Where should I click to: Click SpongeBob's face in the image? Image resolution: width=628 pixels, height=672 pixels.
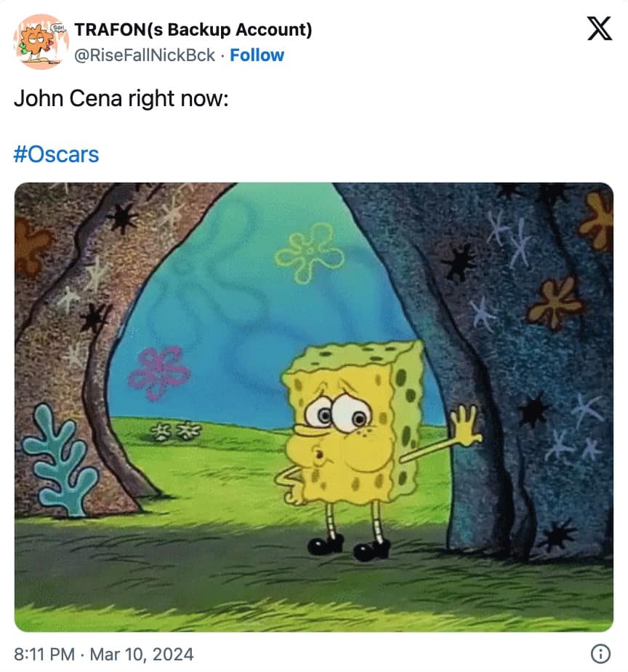coord(338,422)
